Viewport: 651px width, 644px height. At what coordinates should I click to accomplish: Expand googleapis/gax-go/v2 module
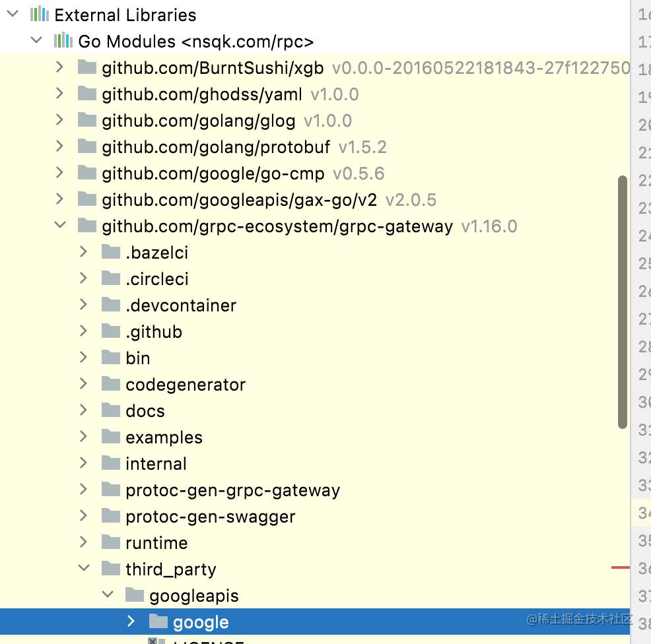60,199
